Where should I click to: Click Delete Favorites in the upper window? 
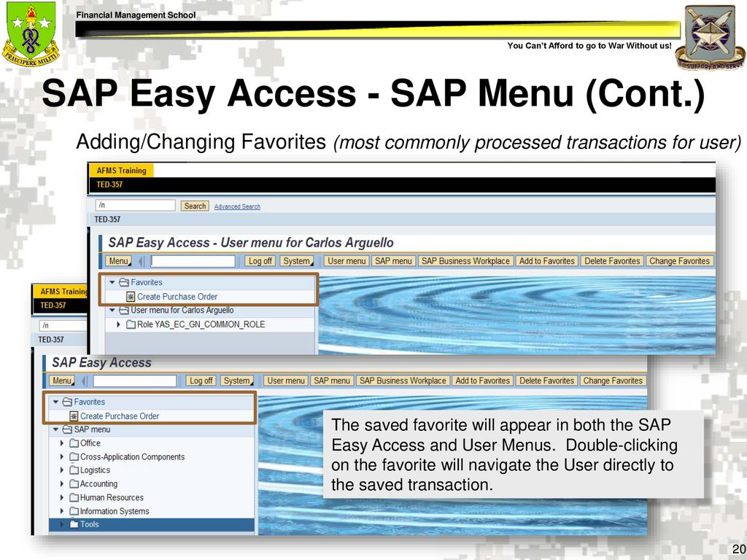[x=612, y=261]
